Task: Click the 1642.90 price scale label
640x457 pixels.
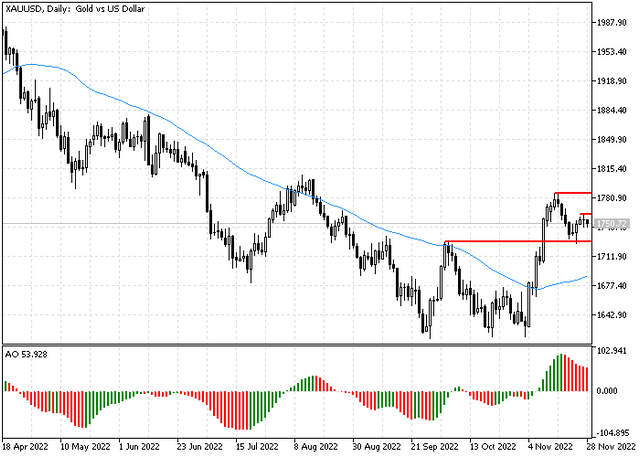Action: (611, 315)
